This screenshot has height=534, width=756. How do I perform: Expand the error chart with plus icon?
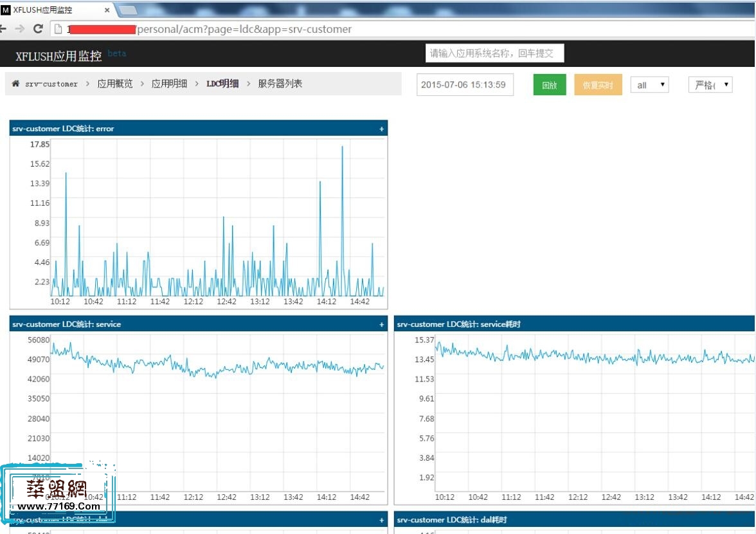[x=381, y=129]
